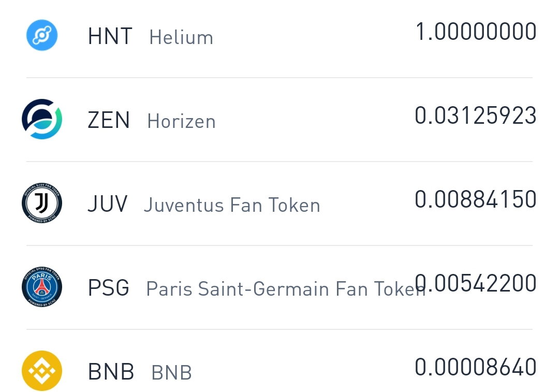The height and width of the screenshot is (392, 559).
Task: Select the HNT ticker label
Action: (x=110, y=36)
